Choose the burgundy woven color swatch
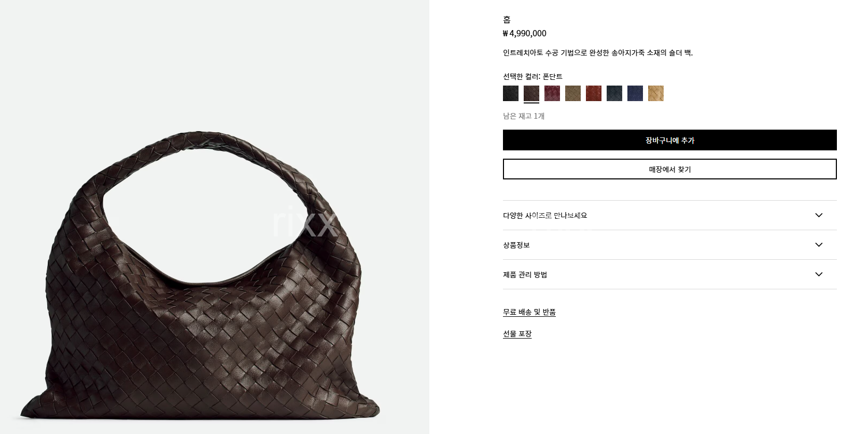This screenshot has height=434, width=868. 552,93
